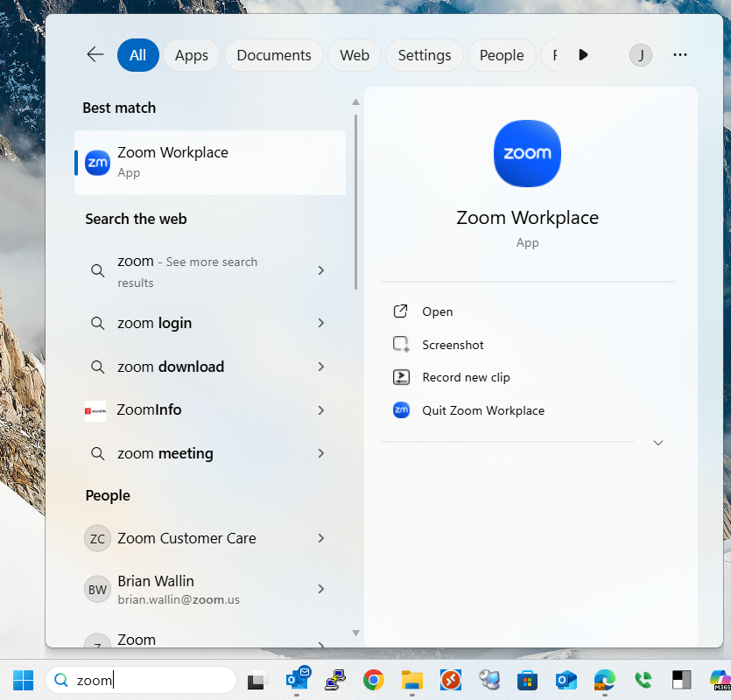Switch to the Web filter tab
This screenshot has height=700, width=731.
354,54
